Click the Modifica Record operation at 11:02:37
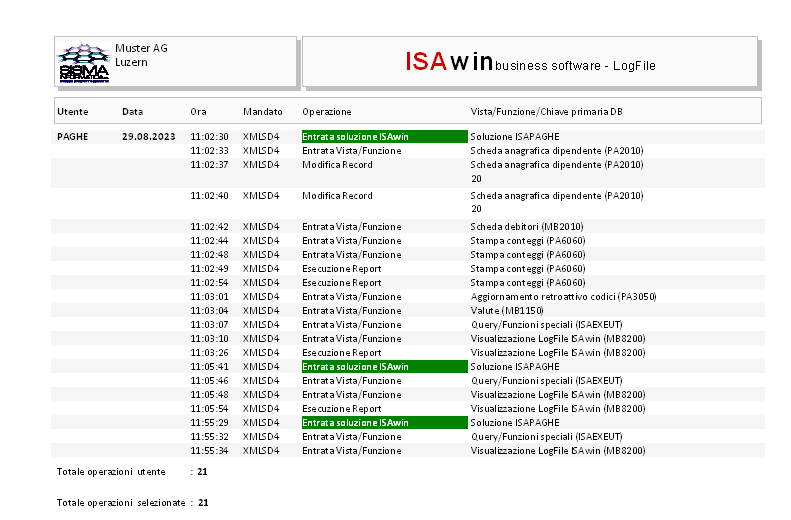Image resolution: width=791 pixels, height=520 pixels. coord(337,165)
